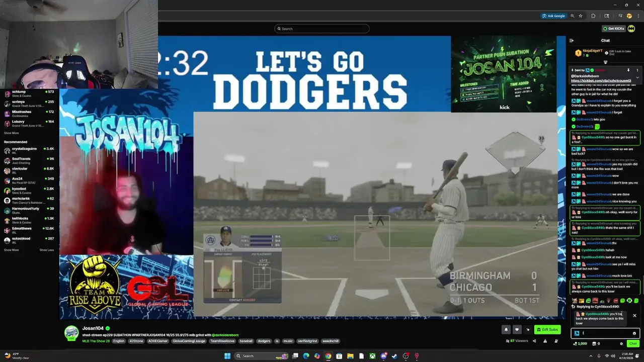Open the emoji picker in chat input

pyautogui.click(x=634, y=333)
